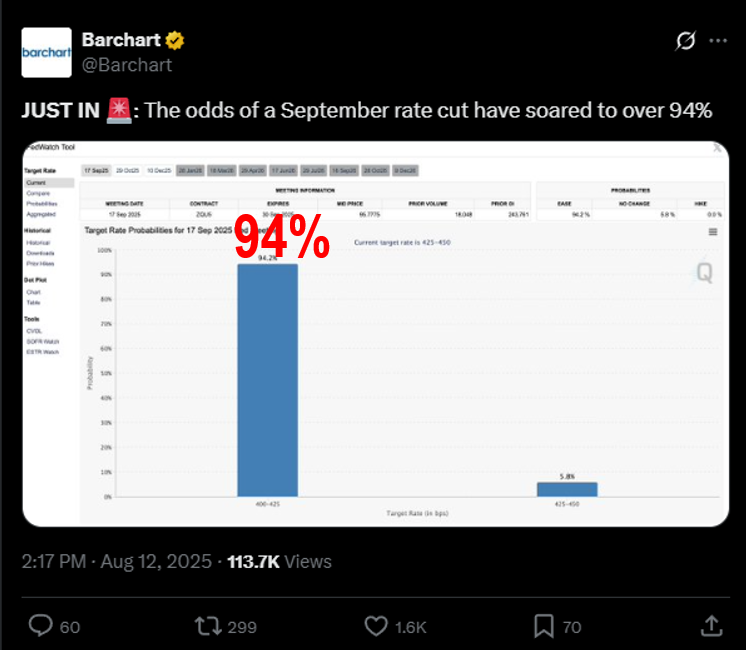Open the Grok icon on the post
Screen dimensions: 746x650
point(686,41)
